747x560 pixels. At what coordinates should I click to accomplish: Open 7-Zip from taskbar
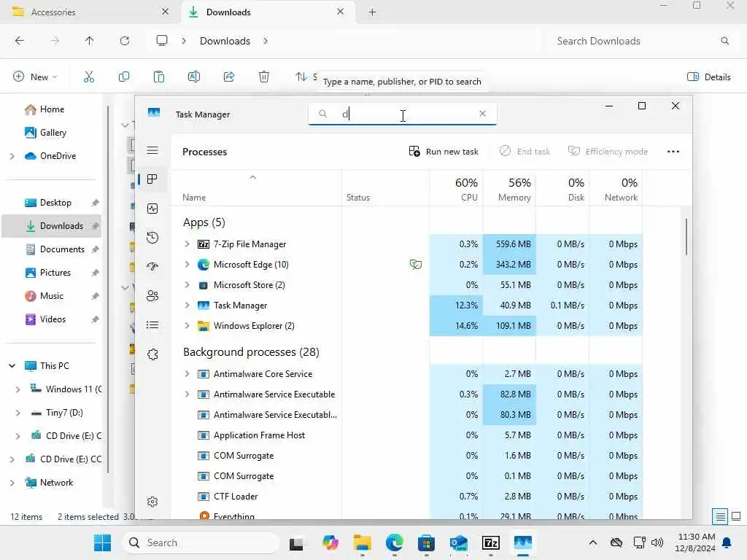point(491,542)
